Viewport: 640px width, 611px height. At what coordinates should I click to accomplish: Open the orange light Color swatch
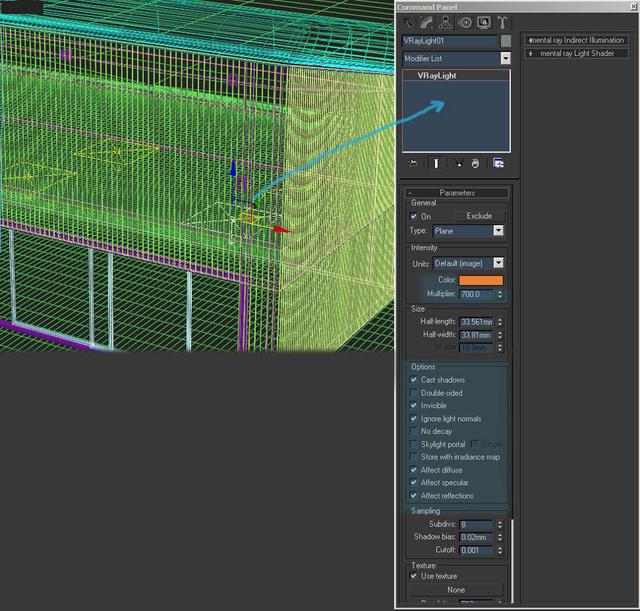click(481, 280)
